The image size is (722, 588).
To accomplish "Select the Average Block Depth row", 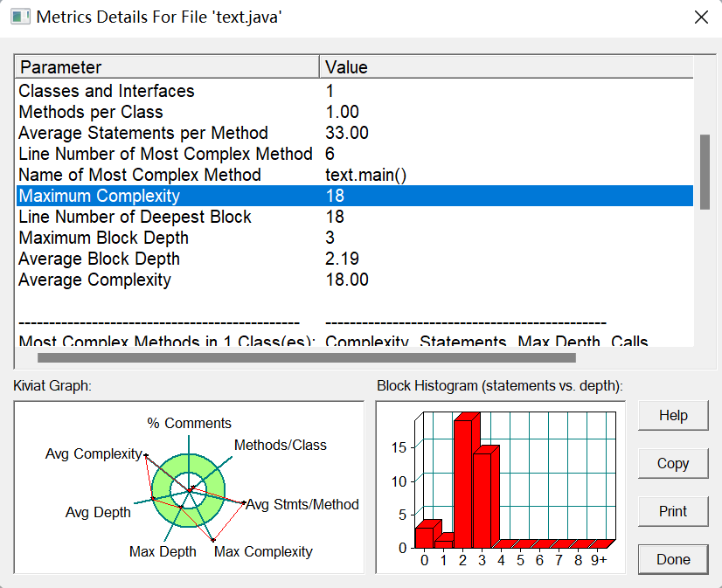I will pos(355,259).
